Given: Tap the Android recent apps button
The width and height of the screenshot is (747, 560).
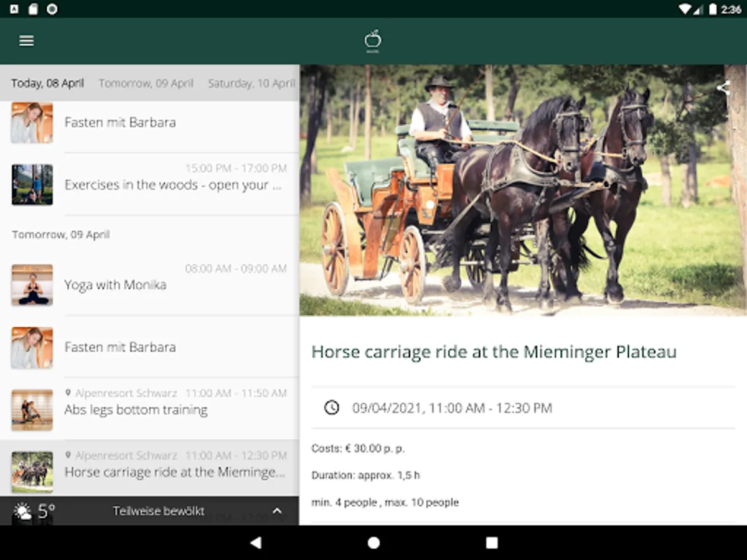Looking at the screenshot, I should (492, 543).
